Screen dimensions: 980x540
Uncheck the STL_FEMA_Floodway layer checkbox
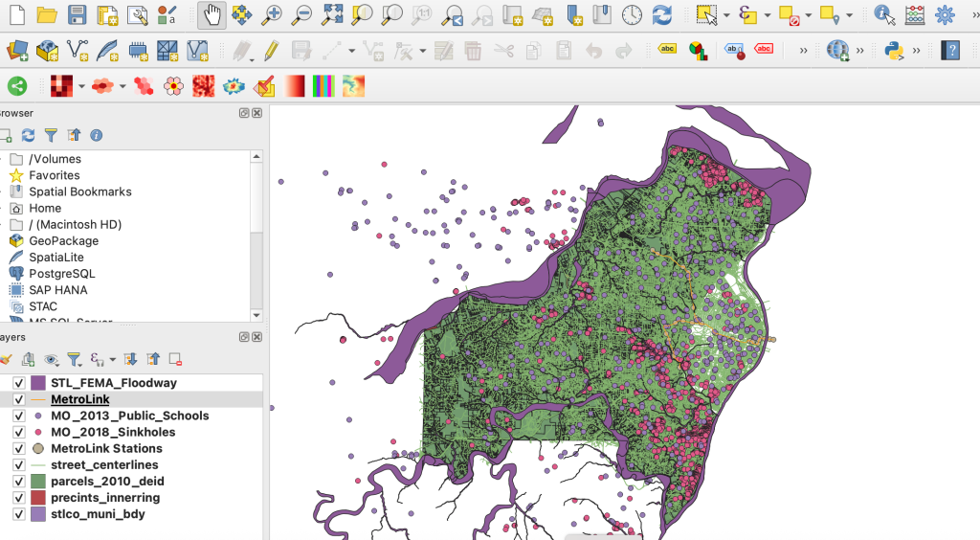pyautogui.click(x=18, y=383)
